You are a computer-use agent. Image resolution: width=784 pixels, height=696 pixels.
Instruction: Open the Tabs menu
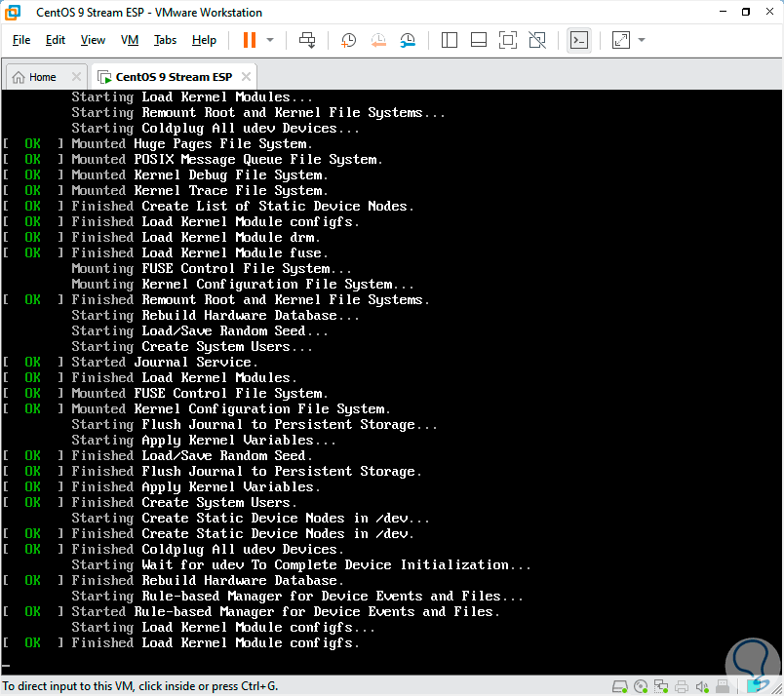point(165,40)
